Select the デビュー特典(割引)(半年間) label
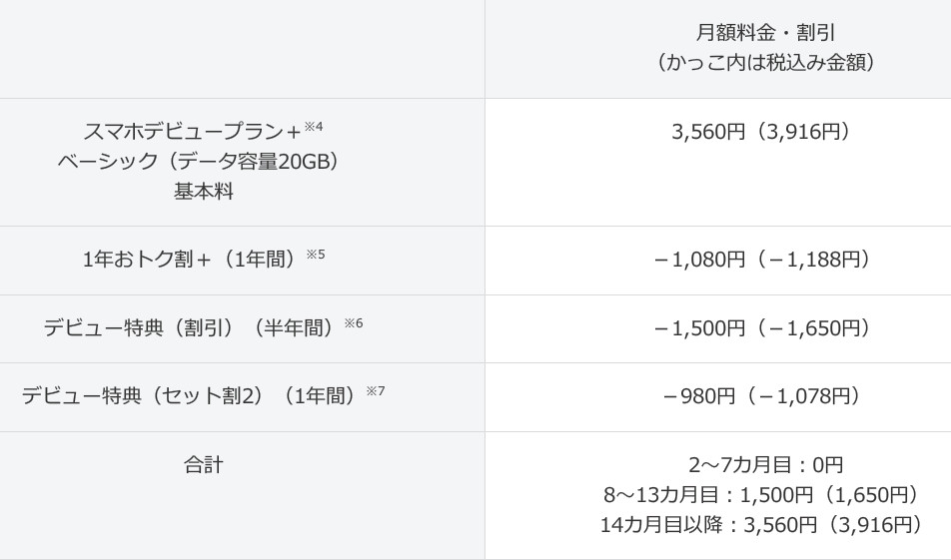951x560 pixels. click(x=188, y=327)
